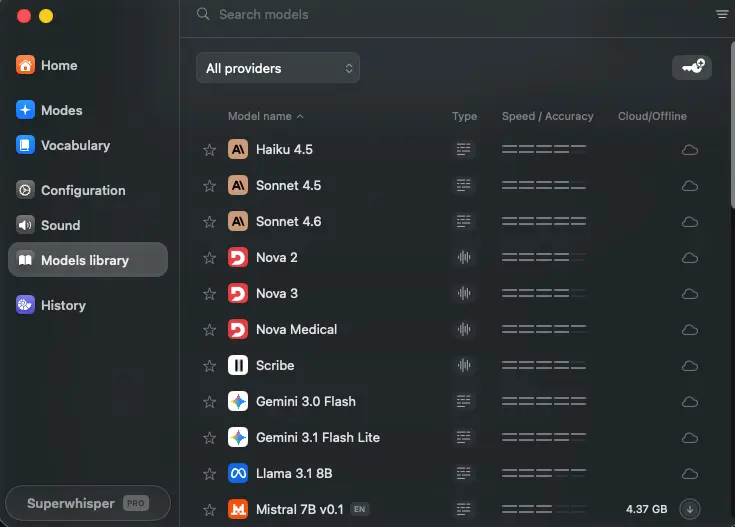This screenshot has width=735, height=527.
Task: Click the Speed / Accuracy column header
Action: click(548, 116)
